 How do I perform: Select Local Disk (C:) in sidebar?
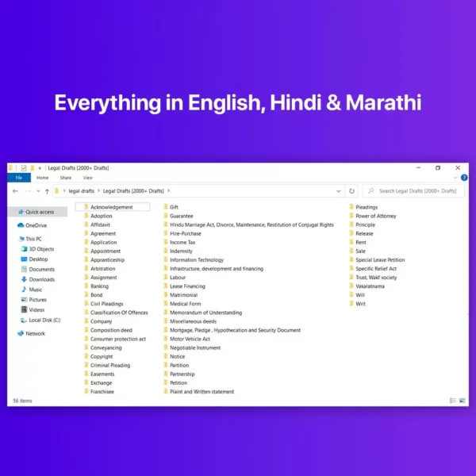[x=44, y=320]
